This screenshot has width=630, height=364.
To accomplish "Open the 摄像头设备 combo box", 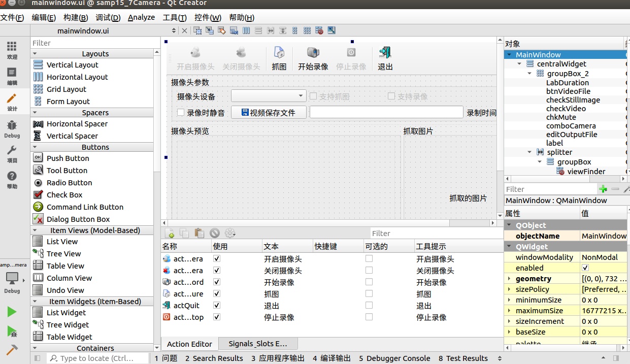I will point(269,95).
